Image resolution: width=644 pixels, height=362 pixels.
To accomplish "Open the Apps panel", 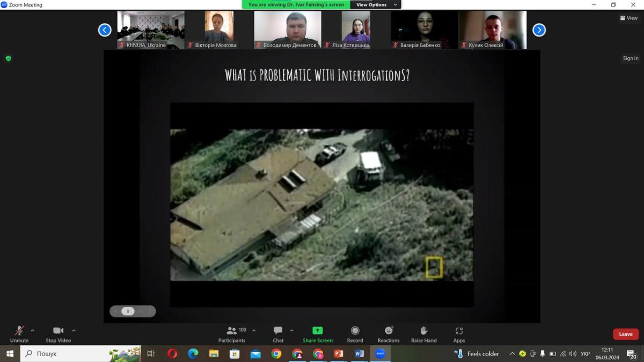I will [x=459, y=331].
